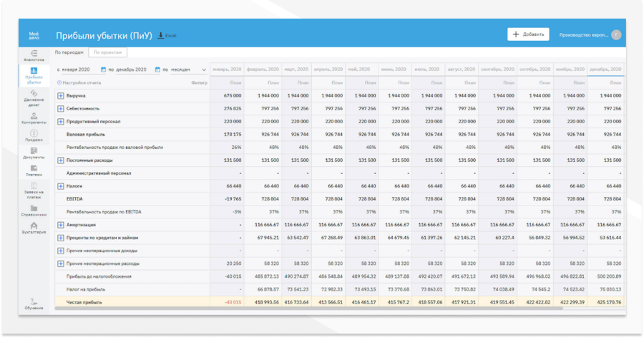Viewport: 644px width, 338px height.
Task: Open the Документы sidebar section
Action: pyautogui.click(x=34, y=153)
